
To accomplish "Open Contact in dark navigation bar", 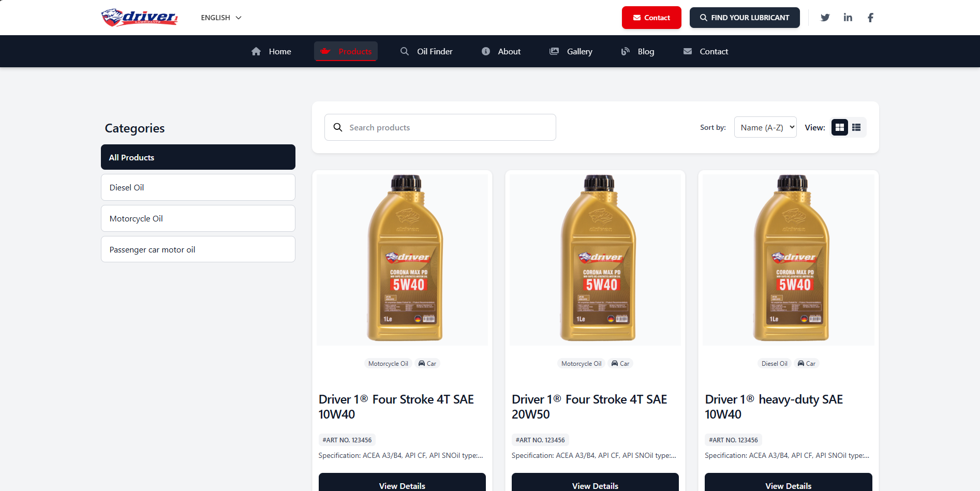I will pyautogui.click(x=706, y=51).
